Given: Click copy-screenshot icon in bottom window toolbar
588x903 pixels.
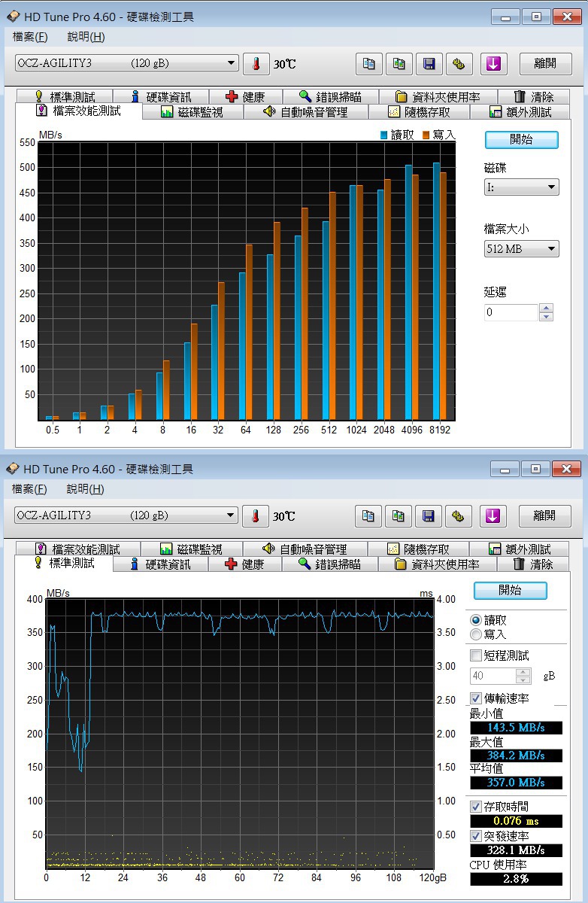Looking at the screenshot, I should [x=399, y=515].
